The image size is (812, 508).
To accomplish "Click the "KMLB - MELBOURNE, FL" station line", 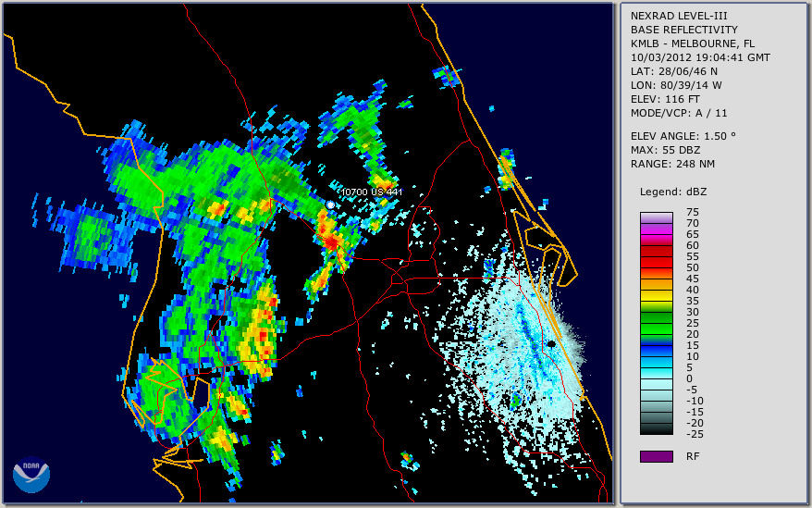I will click(x=693, y=43).
